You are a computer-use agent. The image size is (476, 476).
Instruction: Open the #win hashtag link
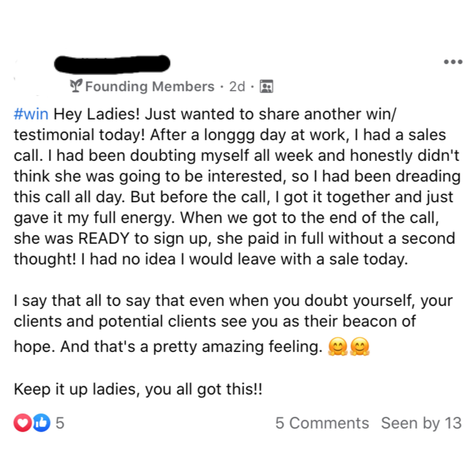point(31,114)
